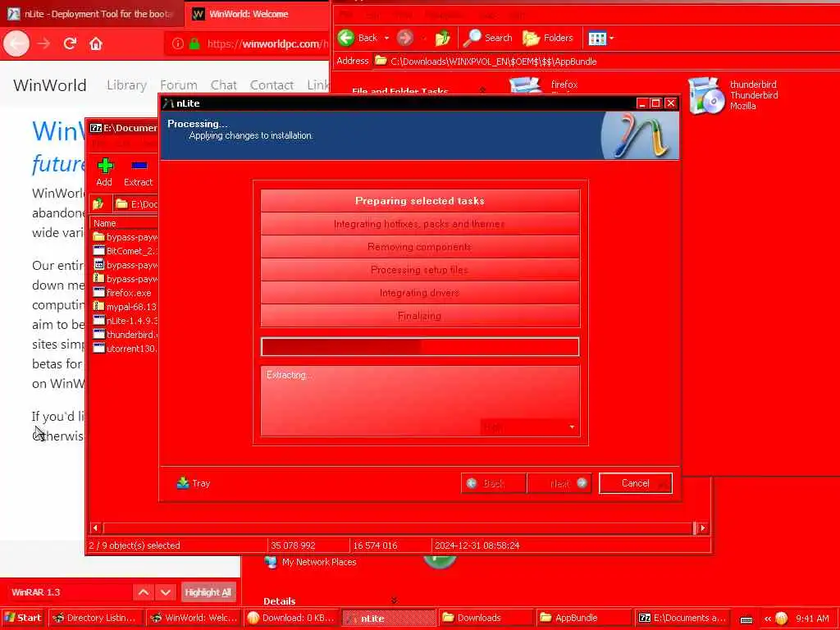Collapse the Details panel in Explorer
Image resolution: width=840 pixels, height=630 pixels.
(x=395, y=600)
